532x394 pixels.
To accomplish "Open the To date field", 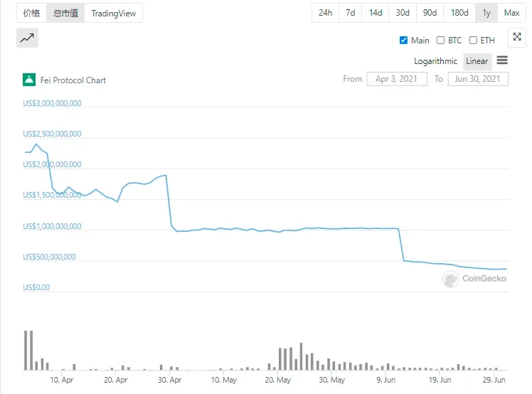I will [x=478, y=79].
